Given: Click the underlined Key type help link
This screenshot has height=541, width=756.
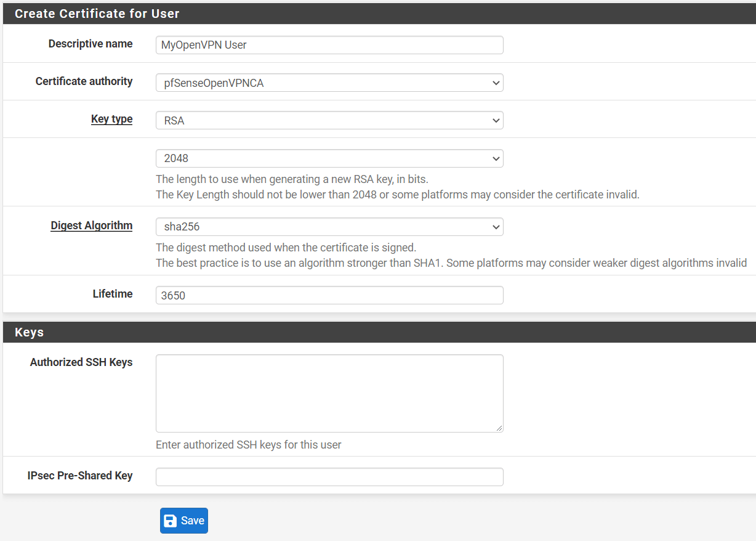Looking at the screenshot, I should (x=111, y=119).
